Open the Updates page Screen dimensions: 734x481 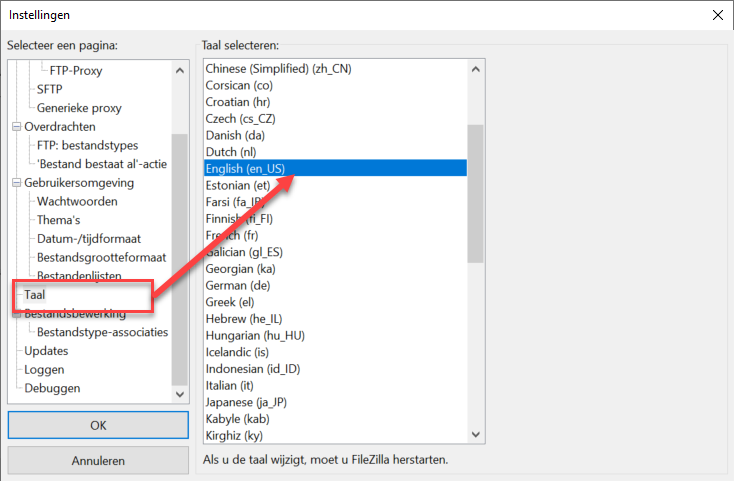click(x=46, y=351)
